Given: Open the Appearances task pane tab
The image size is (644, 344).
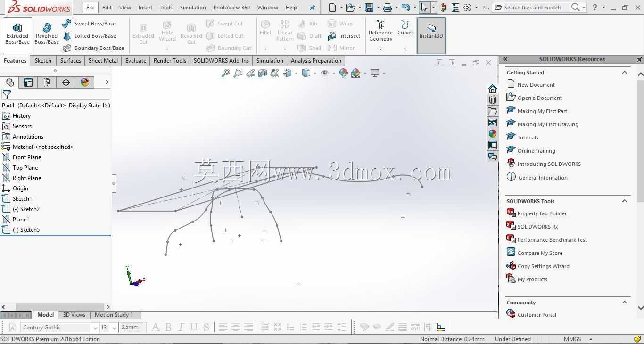Looking at the screenshot, I should click(x=493, y=134).
